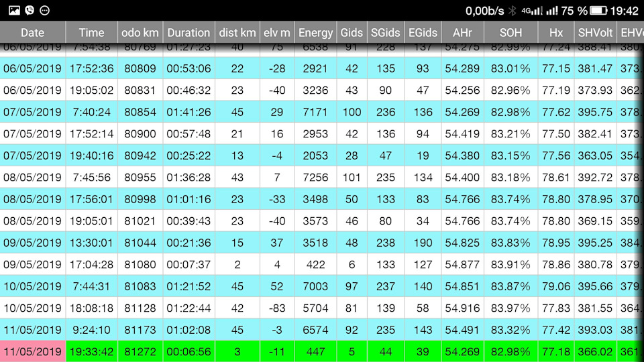Select time cell 7:40:24
The height and width of the screenshot is (362, 644).
click(92, 113)
